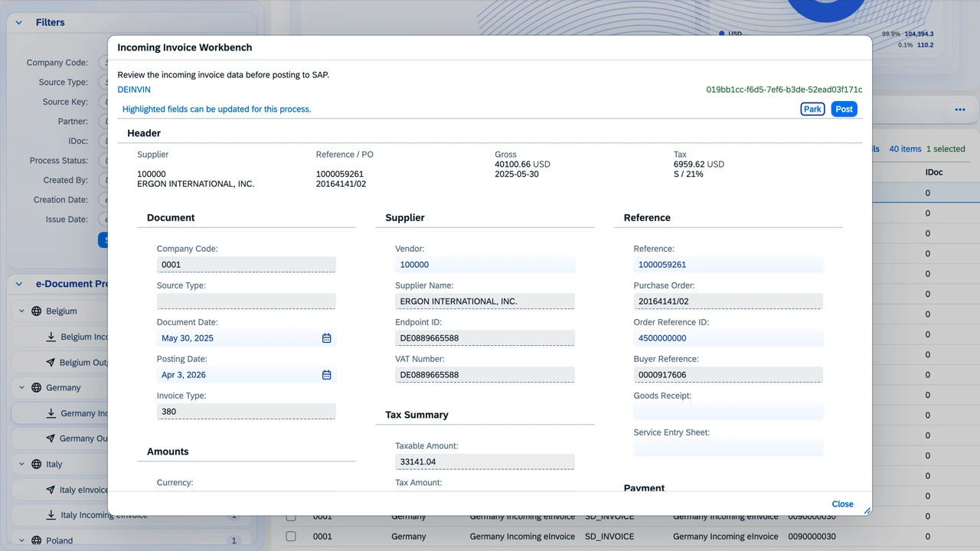980x551 pixels.
Task: Click the Germany Incoming download icon
Action: [x=51, y=413]
